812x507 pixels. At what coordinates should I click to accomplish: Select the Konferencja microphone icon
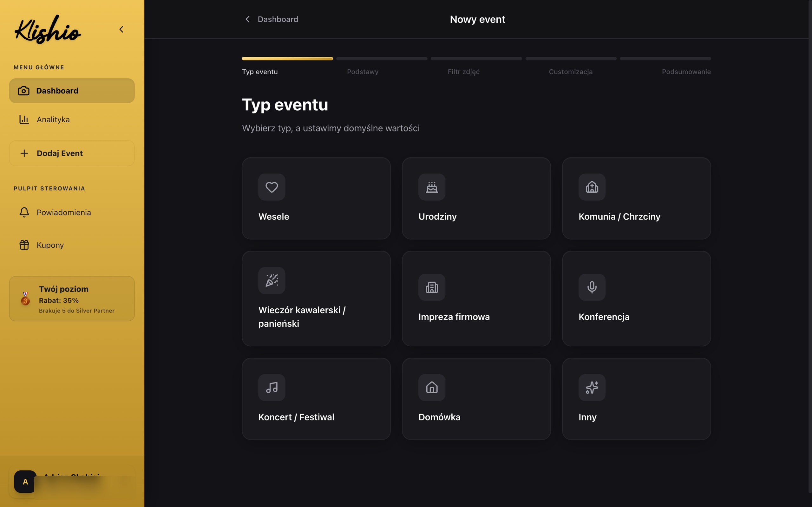[592, 287]
